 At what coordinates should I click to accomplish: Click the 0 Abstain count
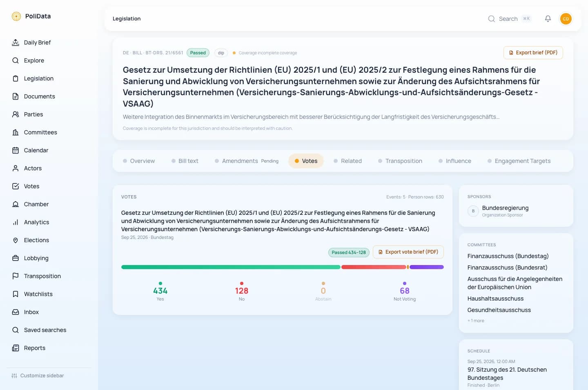click(x=323, y=291)
